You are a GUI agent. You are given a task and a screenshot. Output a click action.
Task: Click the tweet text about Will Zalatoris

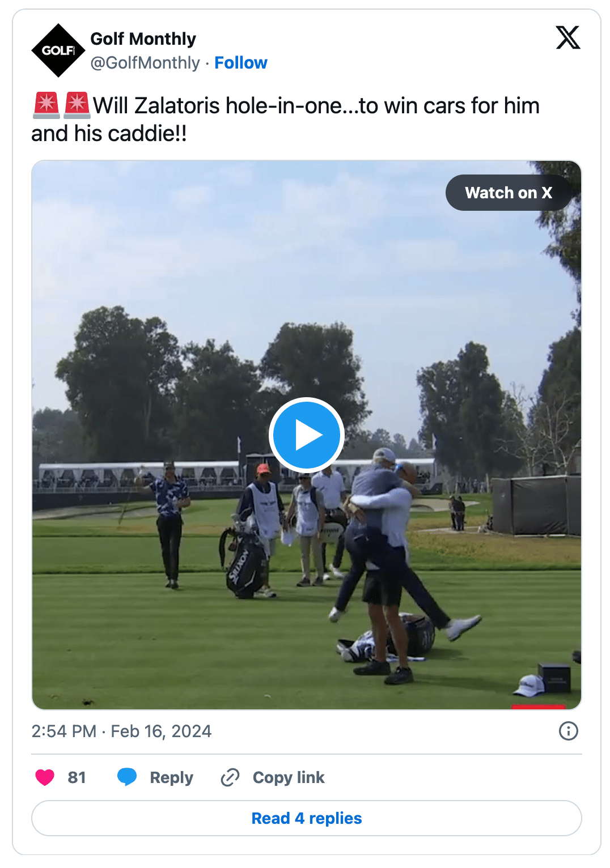(x=285, y=120)
